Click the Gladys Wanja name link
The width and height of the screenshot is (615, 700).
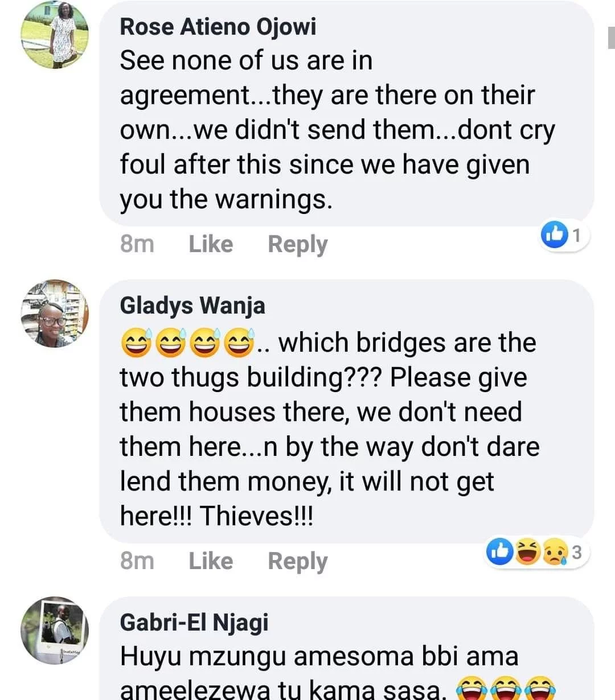(x=192, y=306)
